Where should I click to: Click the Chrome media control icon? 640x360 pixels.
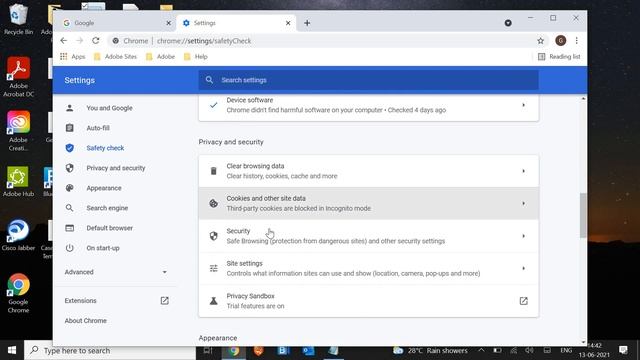508,23
